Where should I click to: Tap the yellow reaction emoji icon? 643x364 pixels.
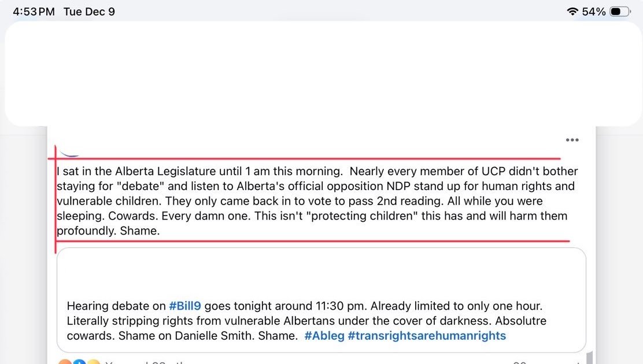tap(93, 362)
